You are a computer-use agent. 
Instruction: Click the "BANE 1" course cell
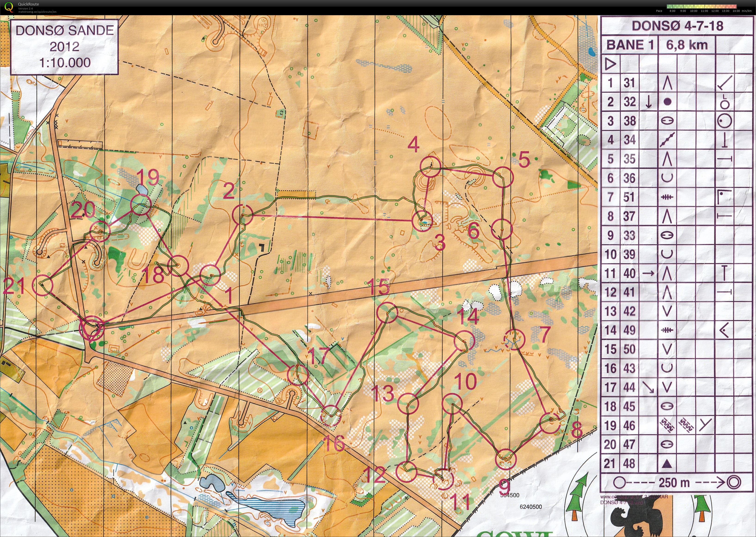pos(630,45)
